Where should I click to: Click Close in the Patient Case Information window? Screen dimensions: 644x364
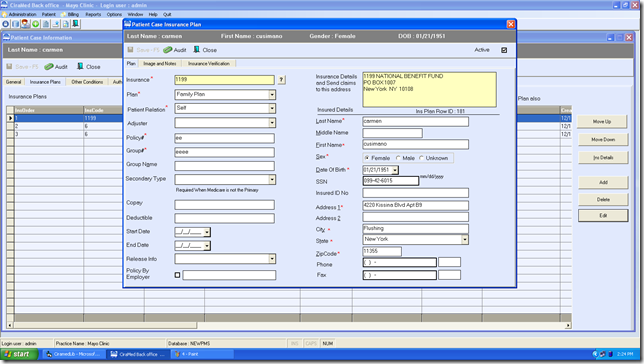coord(88,67)
